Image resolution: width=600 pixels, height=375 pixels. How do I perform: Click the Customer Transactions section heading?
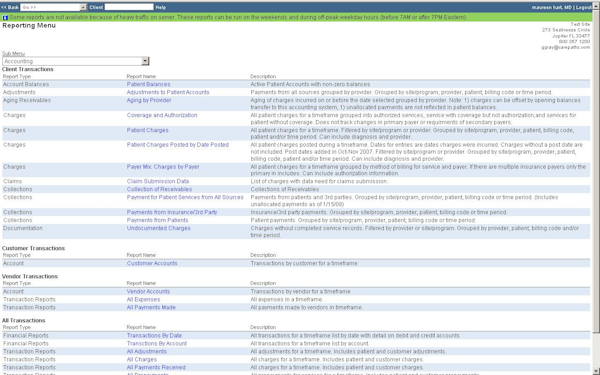pyautogui.click(x=33, y=248)
